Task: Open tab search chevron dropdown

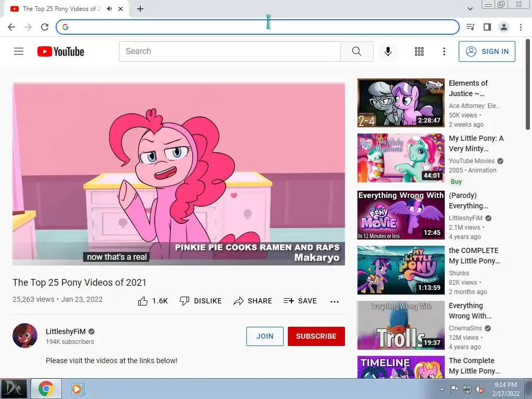Action: click(x=470, y=9)
